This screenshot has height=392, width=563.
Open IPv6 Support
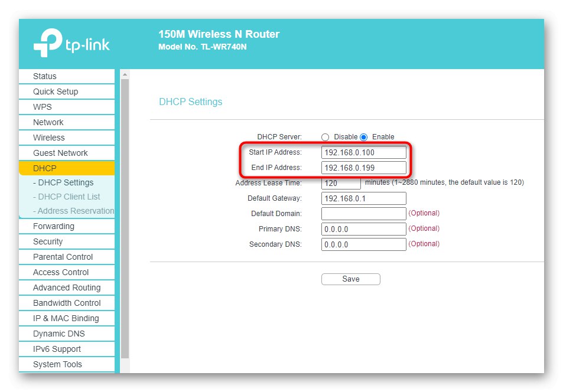[x=67, y=349]
